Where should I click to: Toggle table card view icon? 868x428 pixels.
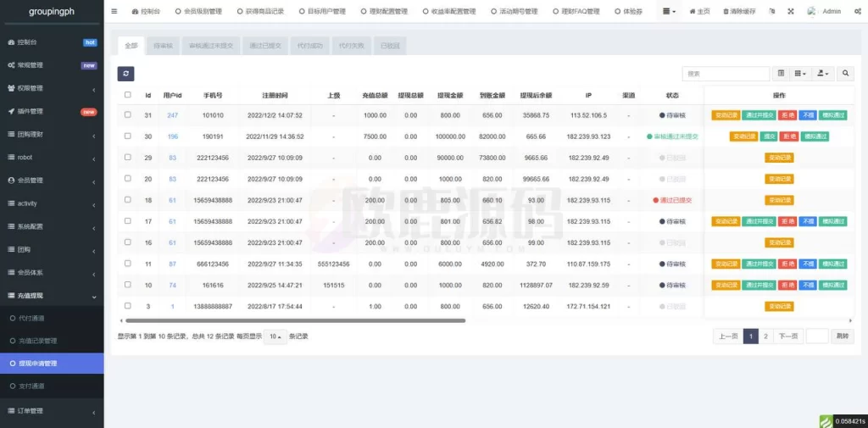pos(781,74)
